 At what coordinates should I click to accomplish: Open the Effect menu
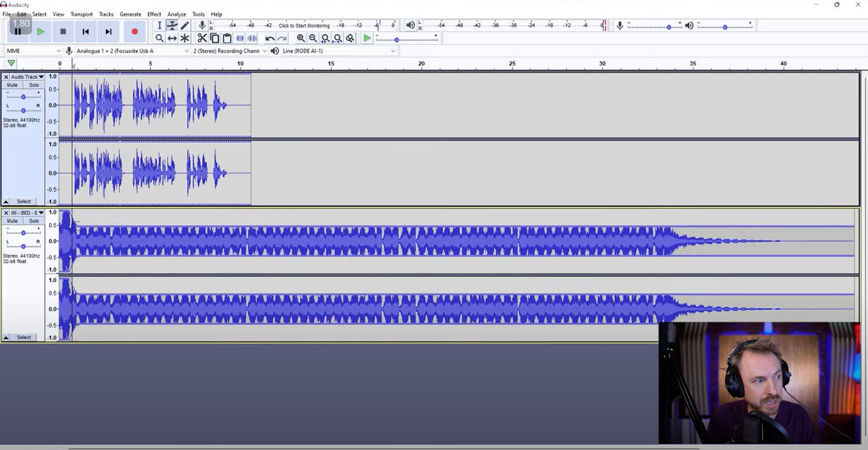point(154,14)
